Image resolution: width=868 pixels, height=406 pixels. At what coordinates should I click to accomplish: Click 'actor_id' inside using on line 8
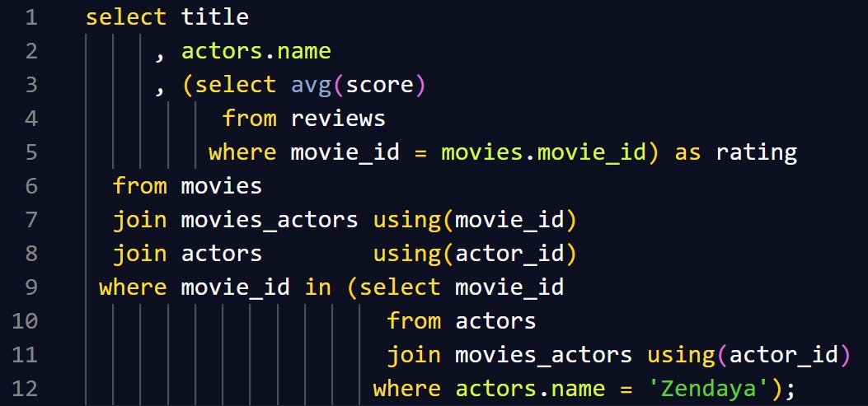509,254
